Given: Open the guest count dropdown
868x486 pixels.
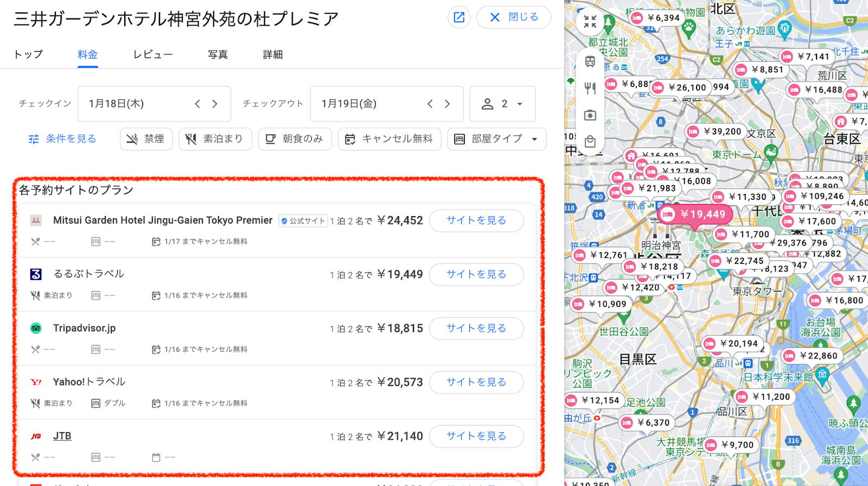Looking at the screenshot, I should coord(502,104).
